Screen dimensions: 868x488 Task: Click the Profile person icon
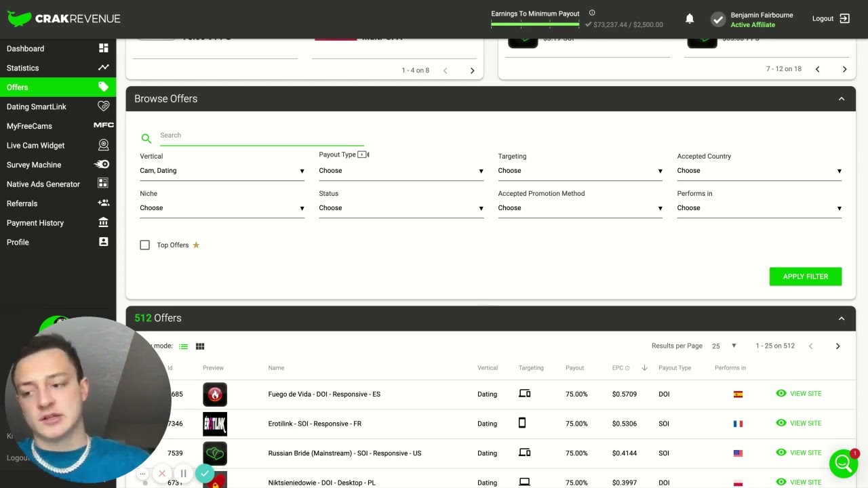[x=103, y=242]
